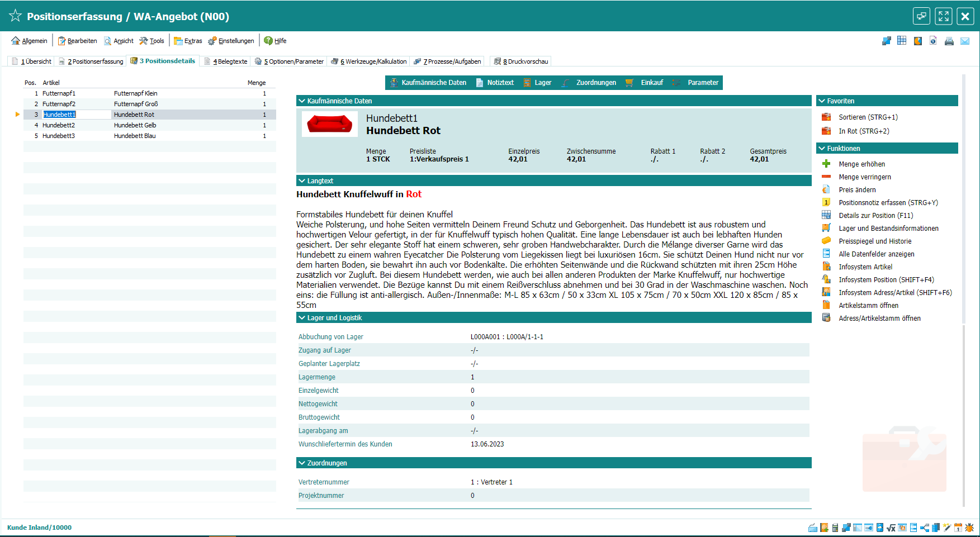Click the envelope email icon
This screenshot has height=537, width=980.
click(x=965, y=41)
